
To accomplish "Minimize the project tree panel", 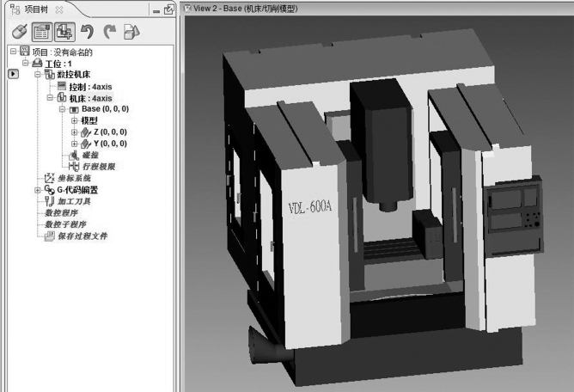I will point(156,11).
